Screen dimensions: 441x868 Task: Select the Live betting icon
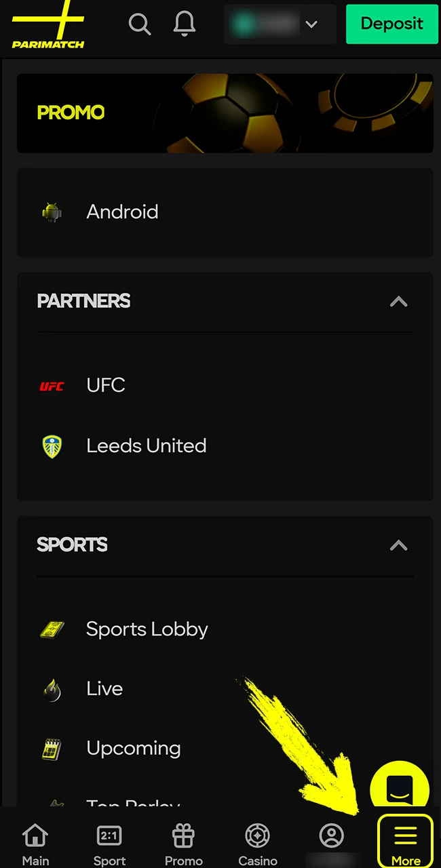coord(52,688)
